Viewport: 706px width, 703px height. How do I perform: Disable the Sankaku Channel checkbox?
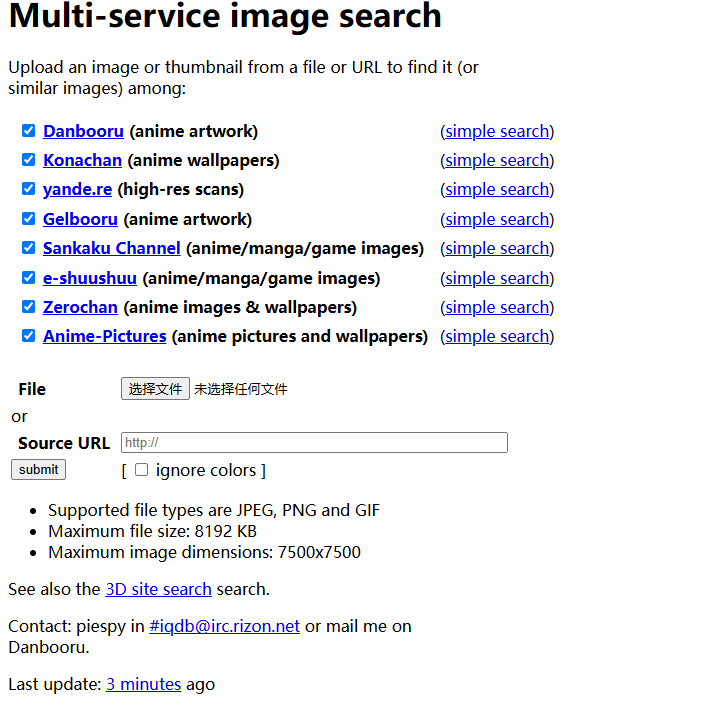point(28,248)
